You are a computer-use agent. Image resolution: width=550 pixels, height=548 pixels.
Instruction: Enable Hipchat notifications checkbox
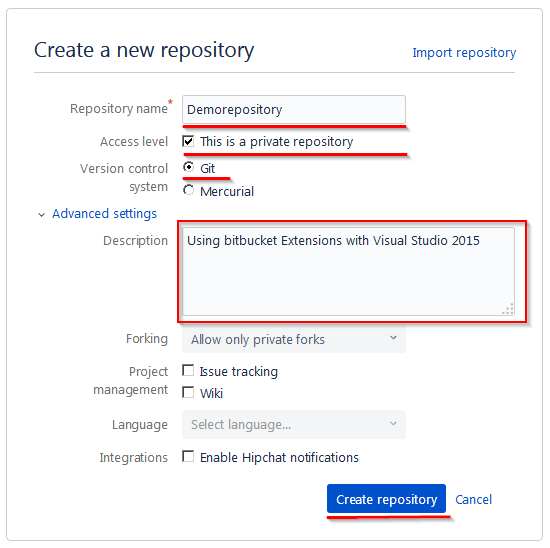[x=188, y=456]
